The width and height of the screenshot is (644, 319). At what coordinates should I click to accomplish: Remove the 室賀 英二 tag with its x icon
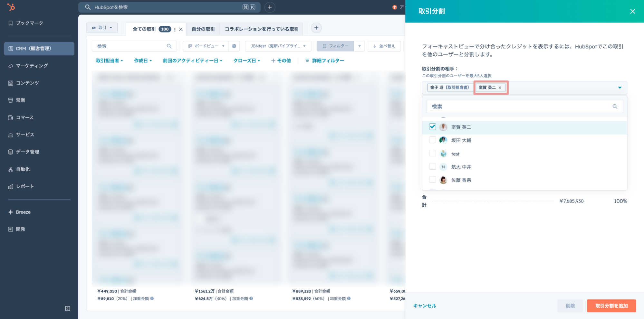pyautogui.click(x=500, y=88)
